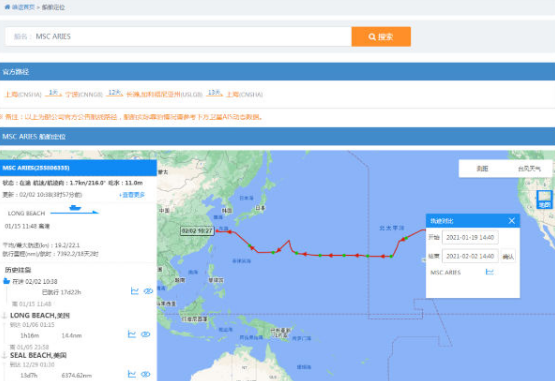Click the ship icon above LONG BEACH route line

[x=75, y=207]
